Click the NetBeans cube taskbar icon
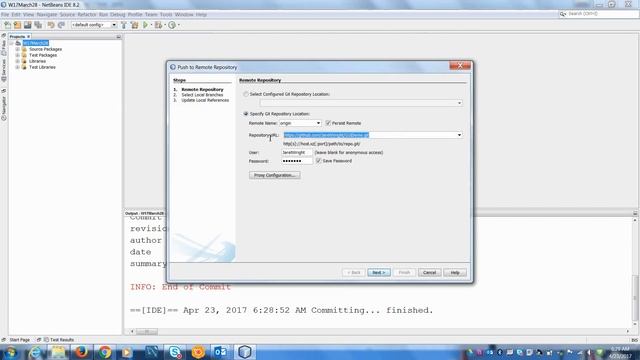Screen dimensions: 640x360 244,351
